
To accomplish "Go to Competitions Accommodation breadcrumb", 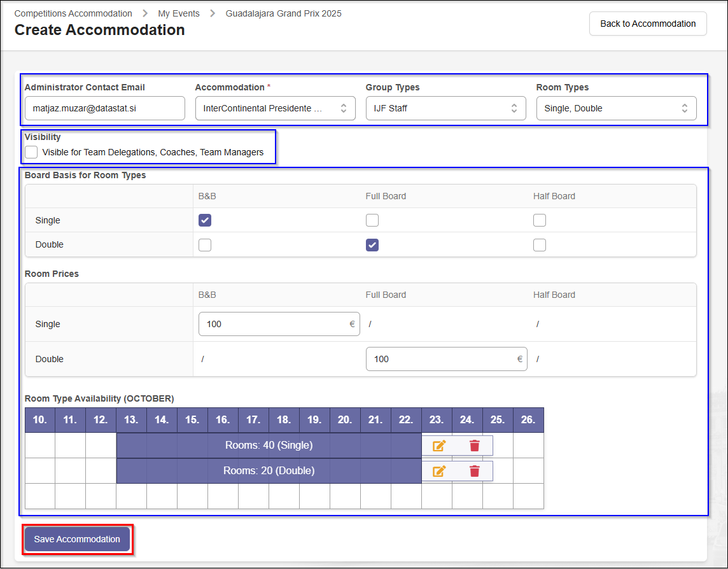I will 73,13.
